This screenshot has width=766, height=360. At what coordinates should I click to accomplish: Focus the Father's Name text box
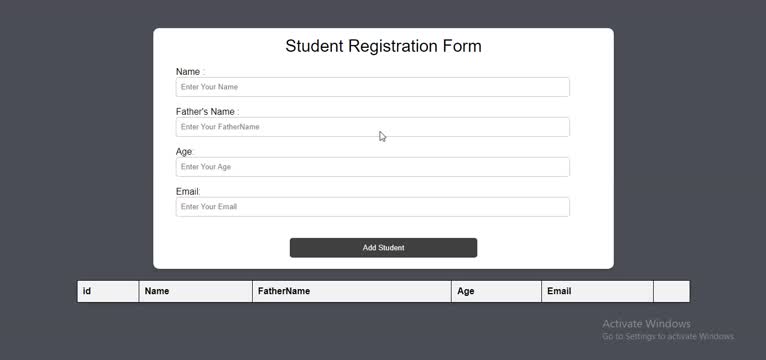click(372, 127)
